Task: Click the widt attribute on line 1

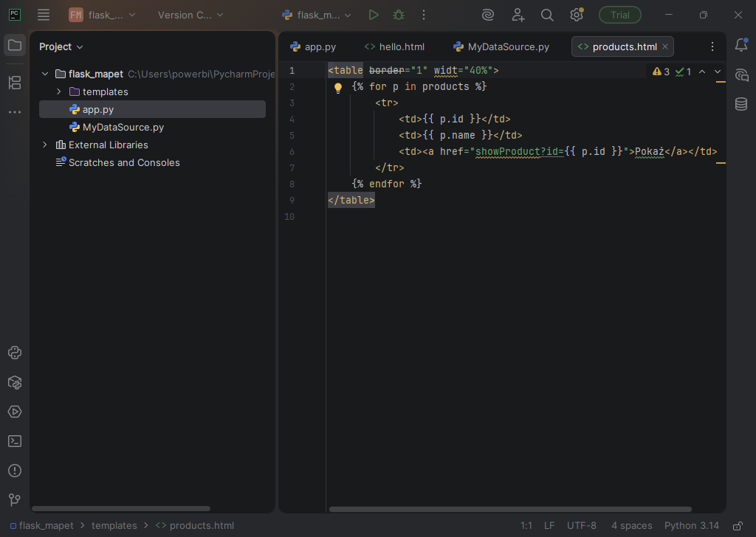Action: [x=445, y=70]
